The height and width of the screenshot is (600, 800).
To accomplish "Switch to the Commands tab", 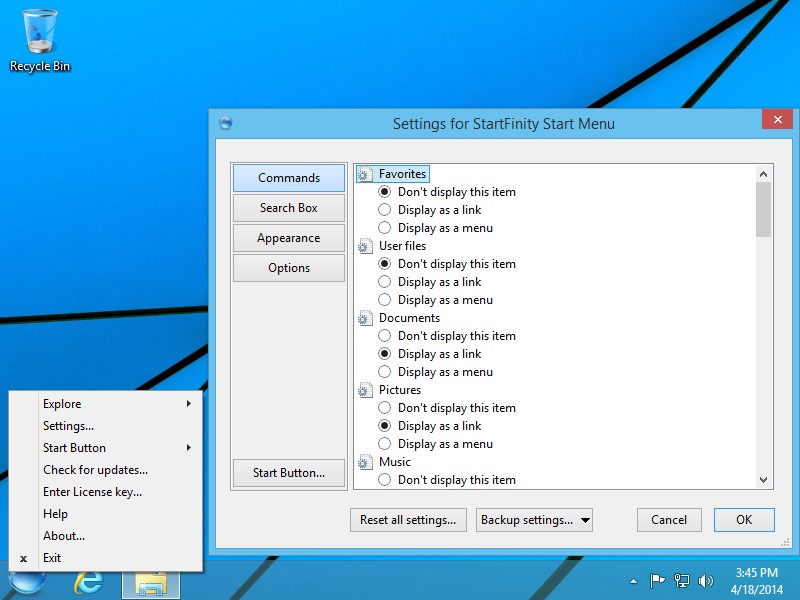I will coord(289,178).
